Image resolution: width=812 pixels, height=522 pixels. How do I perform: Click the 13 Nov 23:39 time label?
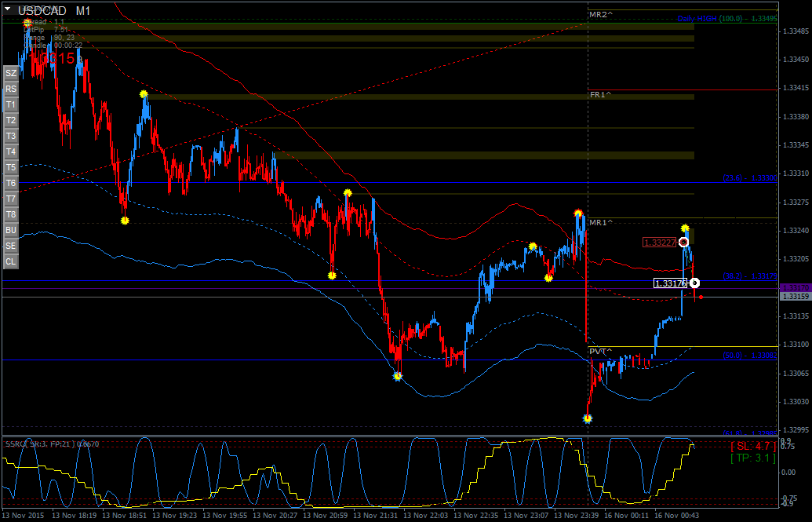[576, 516]
